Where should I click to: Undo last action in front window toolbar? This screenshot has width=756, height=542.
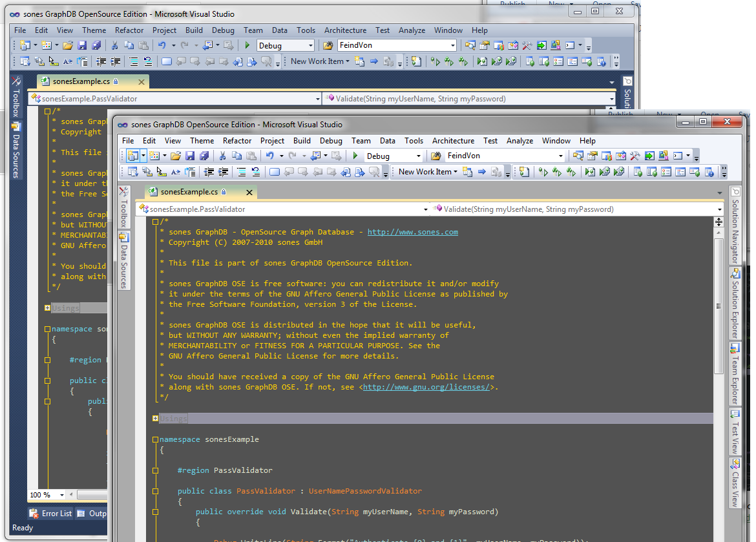pos(270,156)
